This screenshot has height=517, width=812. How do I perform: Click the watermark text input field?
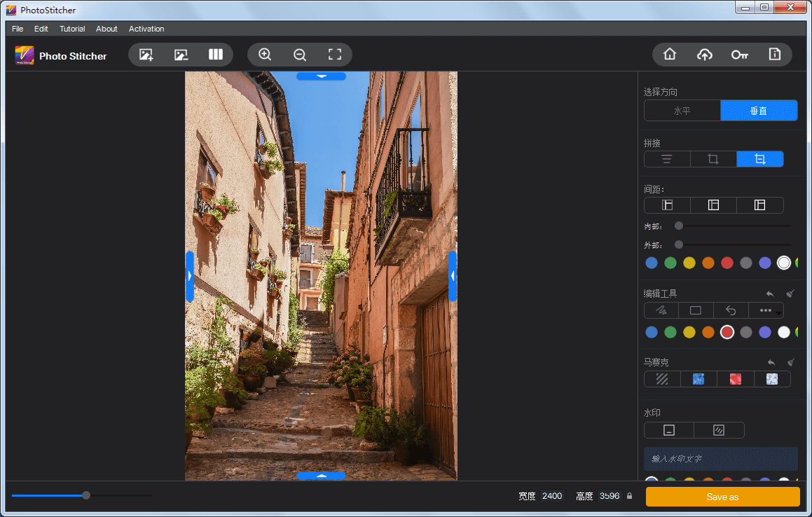tap(720, 459)
